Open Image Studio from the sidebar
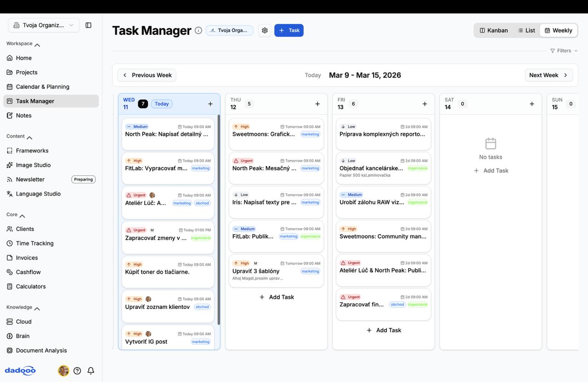Image resolution: width=588 pixels, height=382 pixels. [33, 165]
